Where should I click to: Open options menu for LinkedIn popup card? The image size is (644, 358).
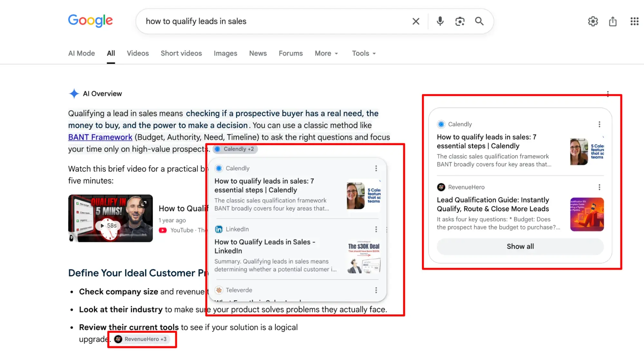376,229
